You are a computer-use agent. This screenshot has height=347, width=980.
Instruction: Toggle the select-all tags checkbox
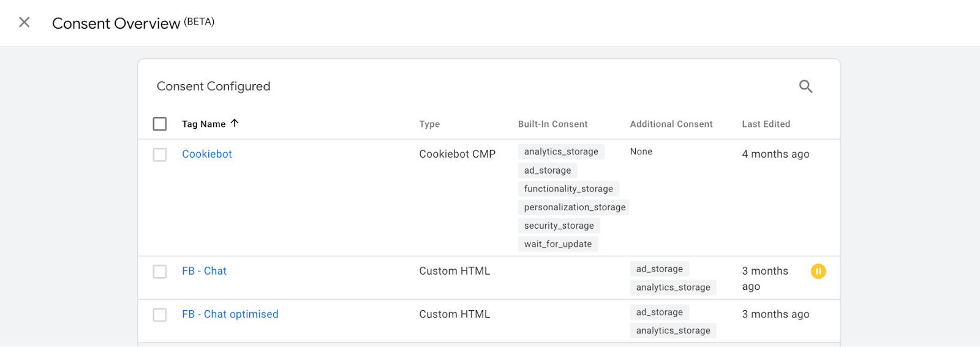coord(160,124)
